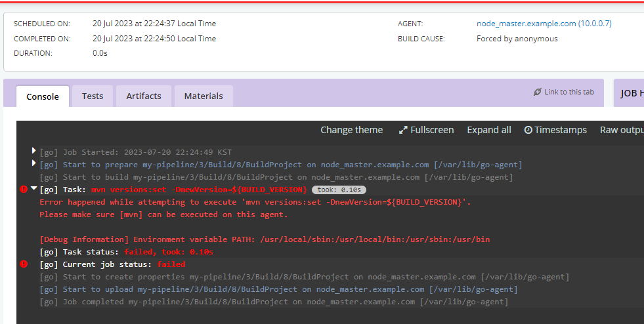The height and width of the screenshot is (324, 644).
Task: Open the Materials tab
Action: (204, 96)
